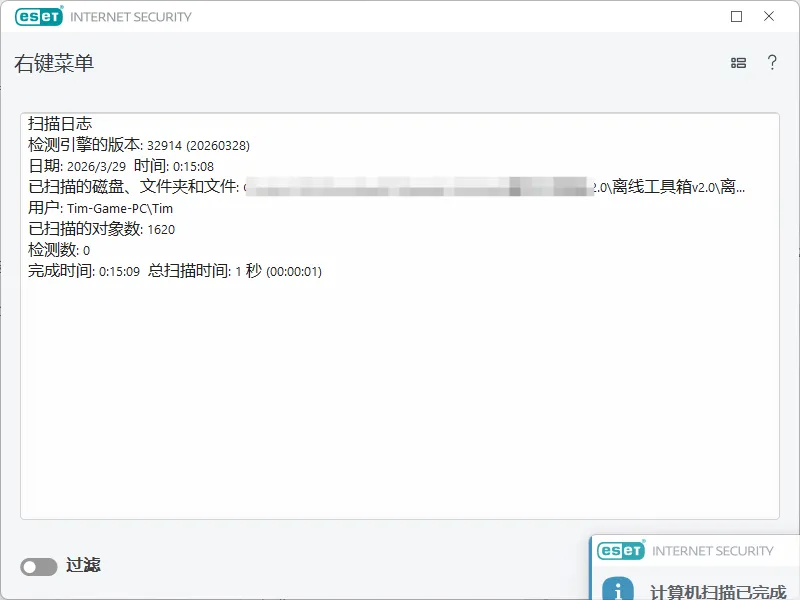Viewport: 800px width, 600px height.
Task: Select the 日期 2026/3/29 log line
Action: (121, 166)
